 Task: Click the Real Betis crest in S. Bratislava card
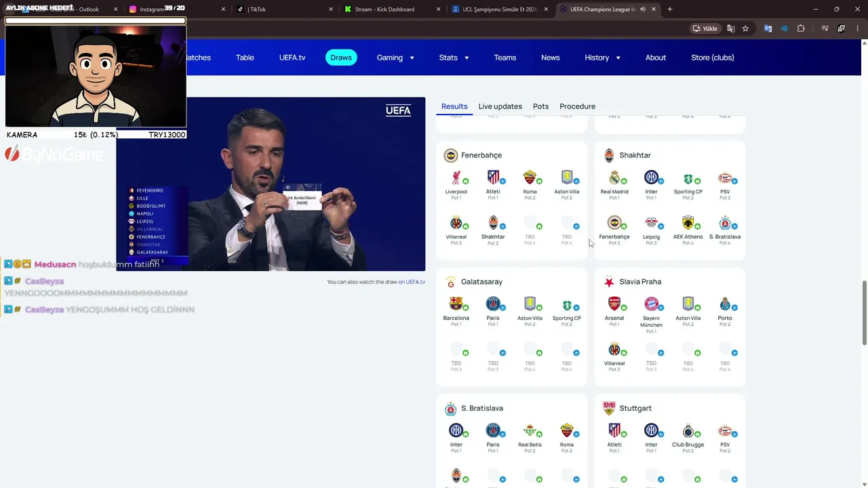coord(530,430)
